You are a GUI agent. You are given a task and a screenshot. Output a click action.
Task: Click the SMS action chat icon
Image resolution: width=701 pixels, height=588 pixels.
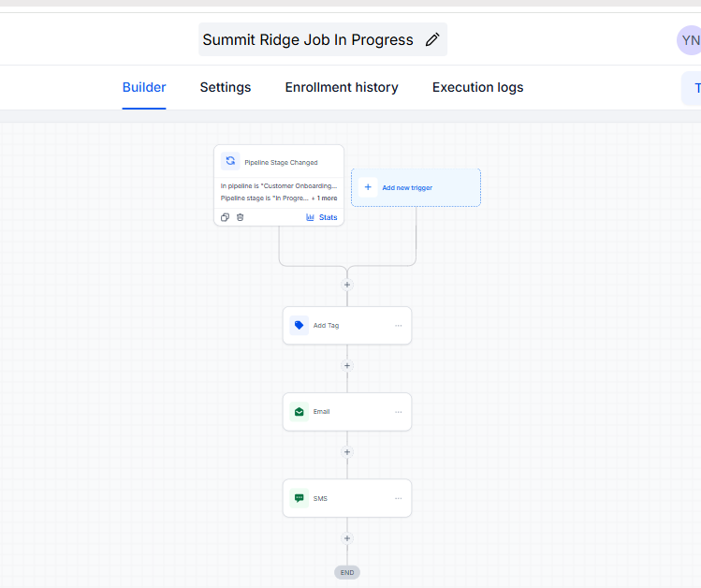point(299,498)
